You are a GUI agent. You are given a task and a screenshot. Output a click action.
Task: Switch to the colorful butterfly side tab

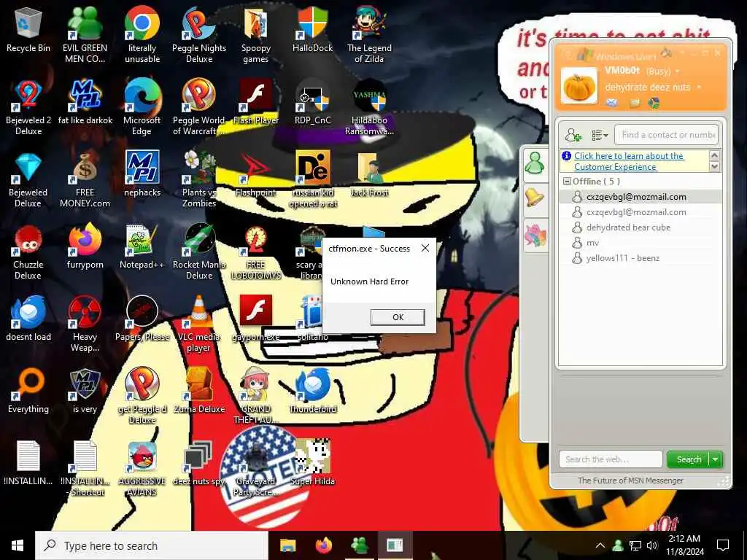pos(535,236)
